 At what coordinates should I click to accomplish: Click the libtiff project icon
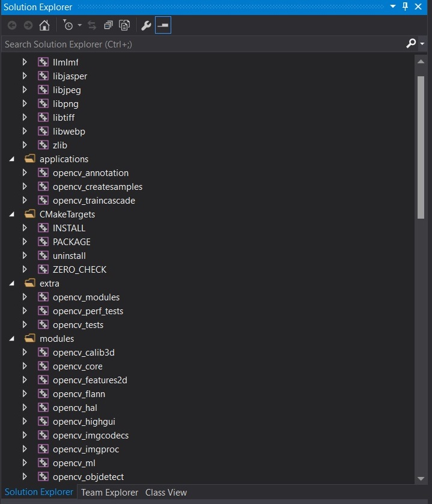[x=43, y=117]
